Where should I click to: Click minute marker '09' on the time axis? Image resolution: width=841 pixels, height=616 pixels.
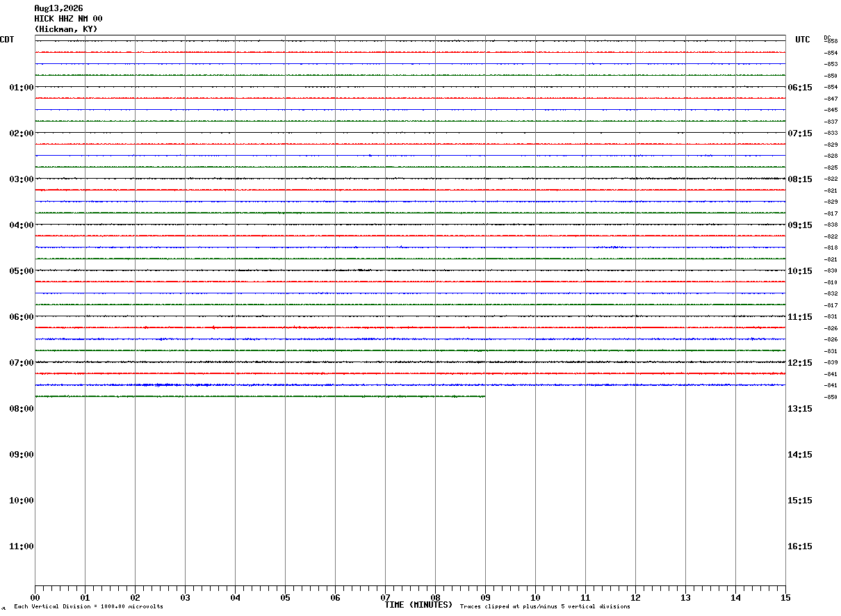pyautogui.click(x=485, y=598)
